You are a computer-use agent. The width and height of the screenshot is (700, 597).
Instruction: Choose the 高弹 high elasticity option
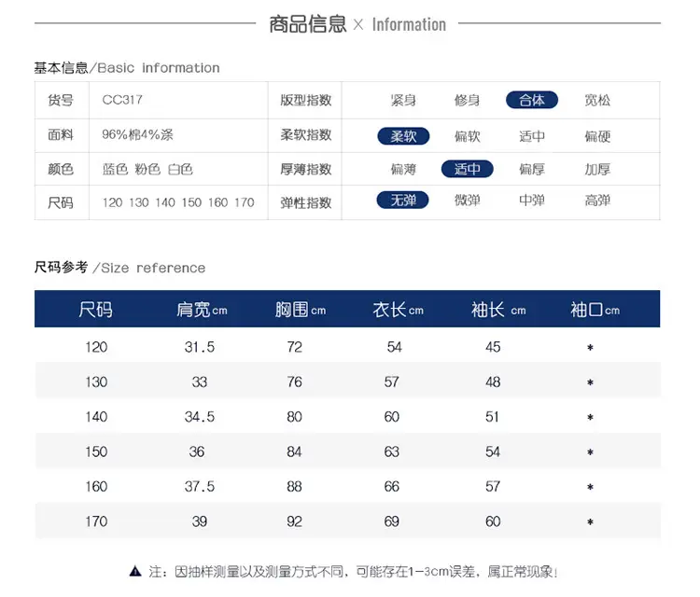(597, 201)
